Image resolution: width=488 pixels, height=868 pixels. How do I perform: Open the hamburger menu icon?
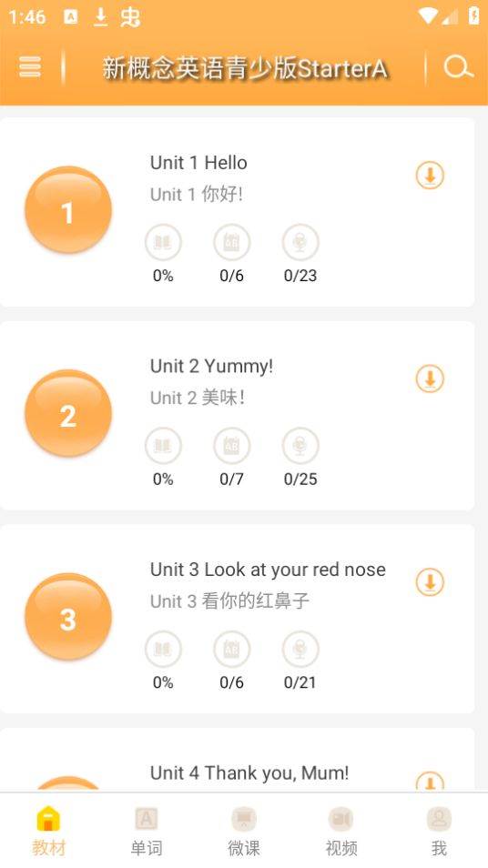(x=30, y=67)
